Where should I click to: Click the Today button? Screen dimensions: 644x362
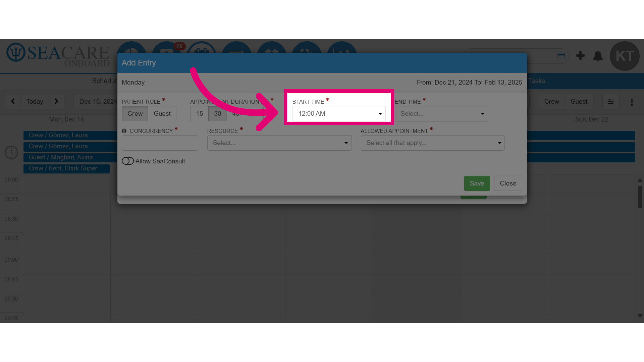click(x=35, y=101)
